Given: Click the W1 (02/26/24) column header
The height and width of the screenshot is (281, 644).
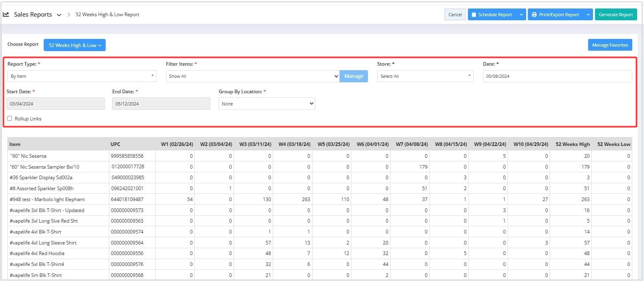Looking at the screenshot, I should [x=177, y=144].
